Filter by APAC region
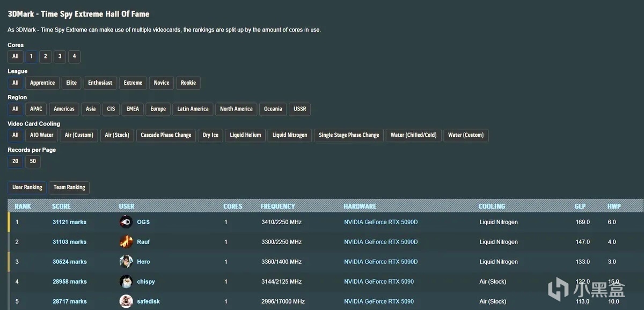The image size is (644, 310). [x=36, y=109]
